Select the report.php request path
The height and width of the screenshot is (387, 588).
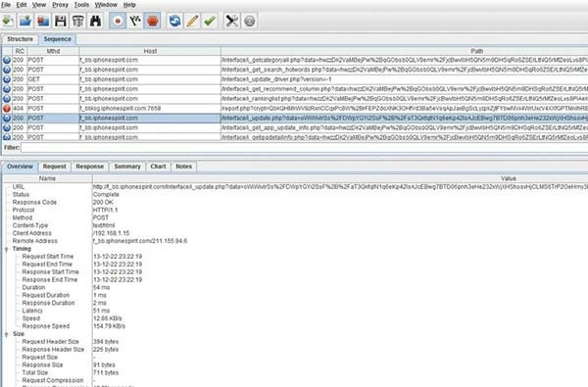click(404, 109)
